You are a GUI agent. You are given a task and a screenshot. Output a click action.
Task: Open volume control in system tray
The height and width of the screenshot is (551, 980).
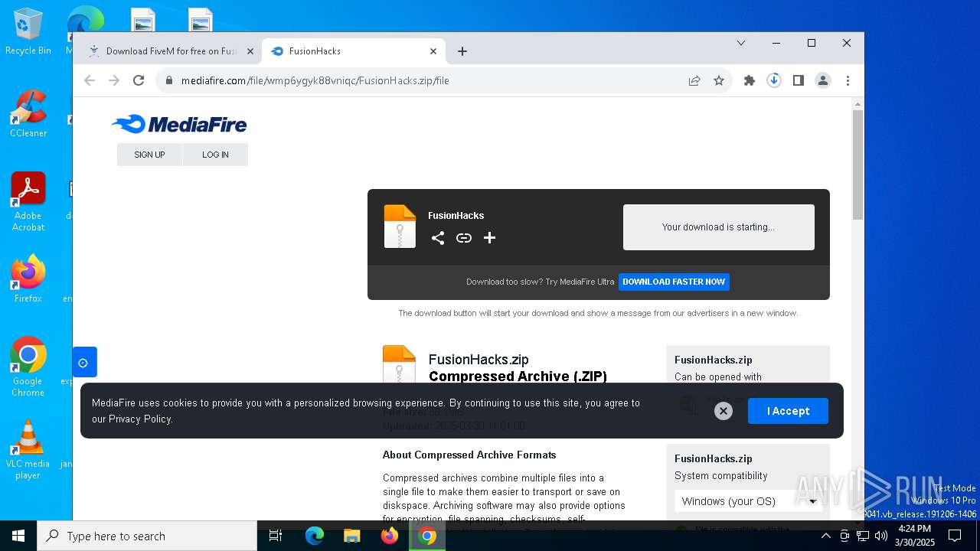click(881, 536)
